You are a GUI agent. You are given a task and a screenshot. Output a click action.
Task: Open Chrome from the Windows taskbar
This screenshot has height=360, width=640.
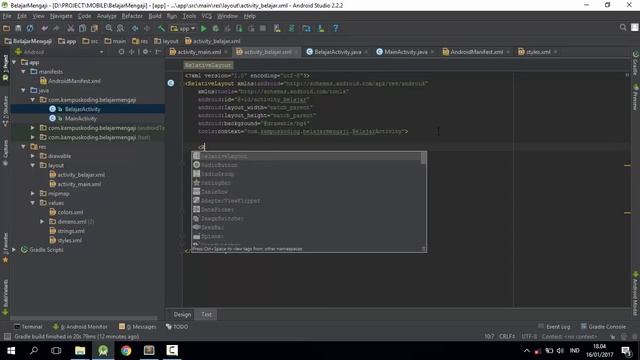pyautogui.click(x=126, y=351)
